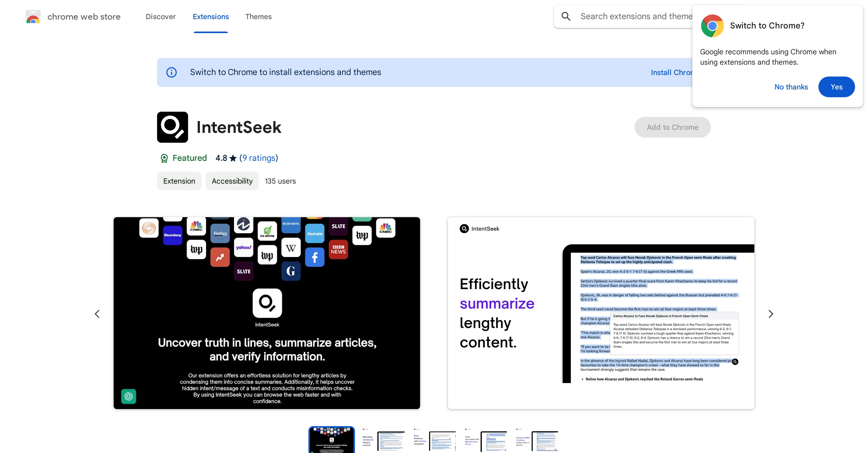Click the Accessibility category tag
The height and width of the screenshot is (453, 868).
[232, 181]
